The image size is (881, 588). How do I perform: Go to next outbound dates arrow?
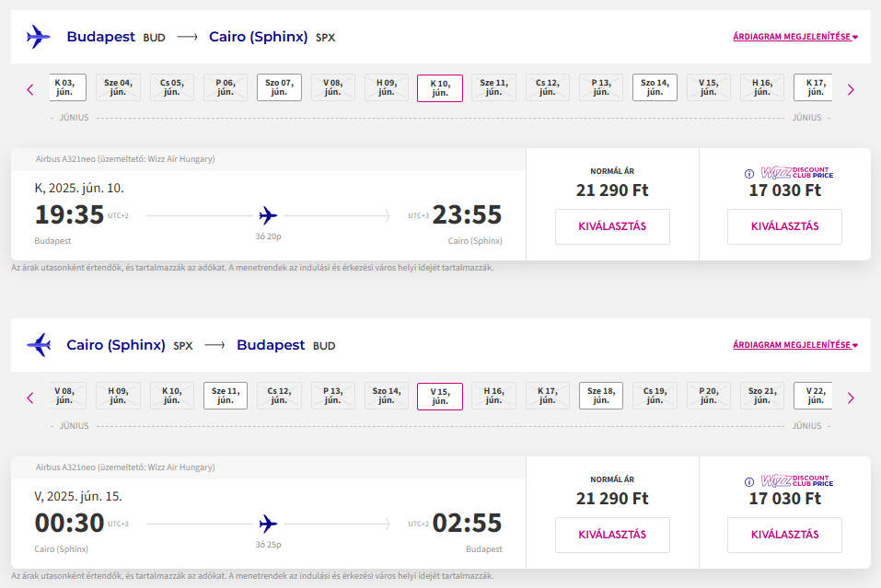[851, 89]
